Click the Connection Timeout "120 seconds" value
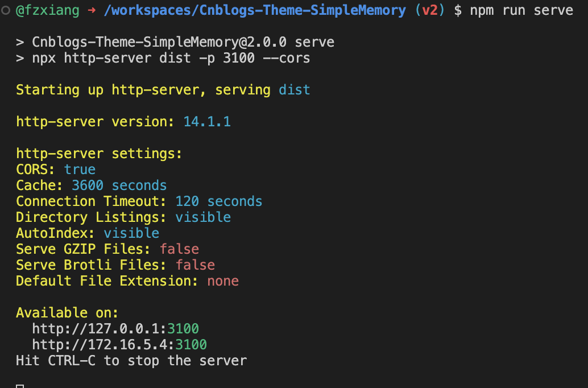This screenshot has width=588, height=388. (219, 201)
